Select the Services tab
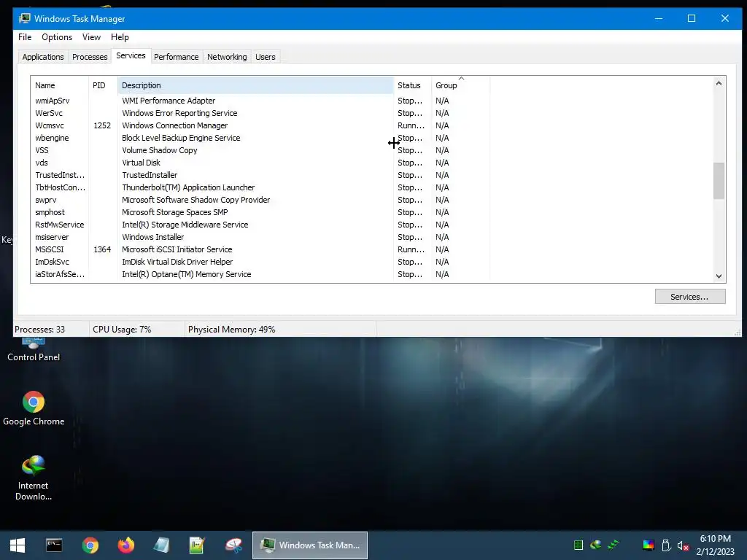The width and height of the screenshot is (747, 560). [x=131, y=55]
